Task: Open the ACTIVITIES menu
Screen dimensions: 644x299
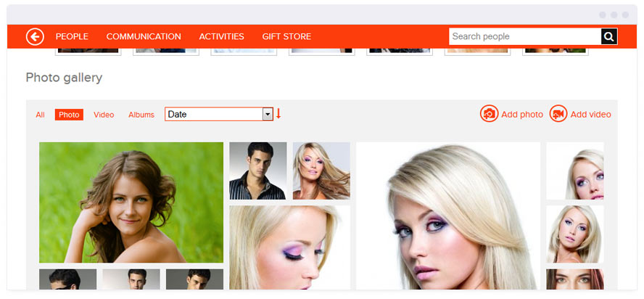Action: pyautogui.click(x=221, y=36)
